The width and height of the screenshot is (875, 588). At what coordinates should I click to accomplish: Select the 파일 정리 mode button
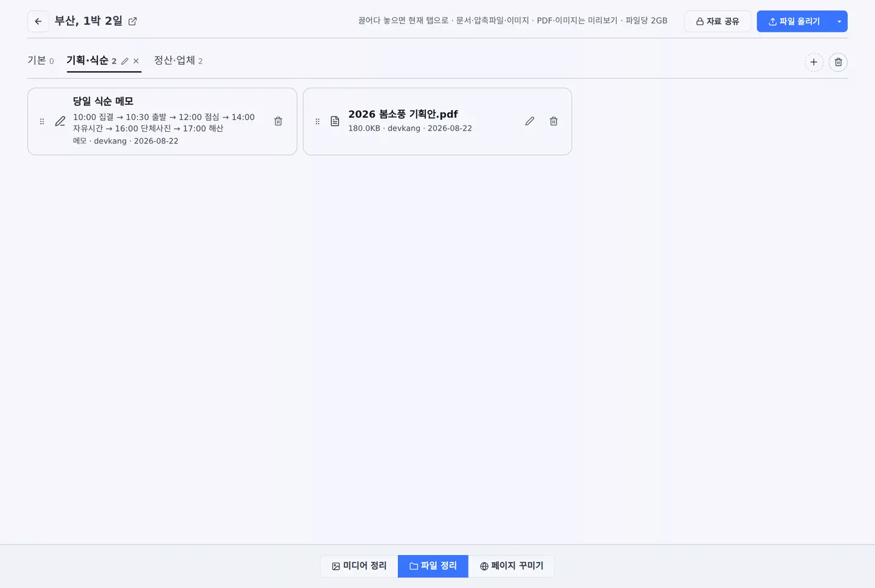click(433, 566)
